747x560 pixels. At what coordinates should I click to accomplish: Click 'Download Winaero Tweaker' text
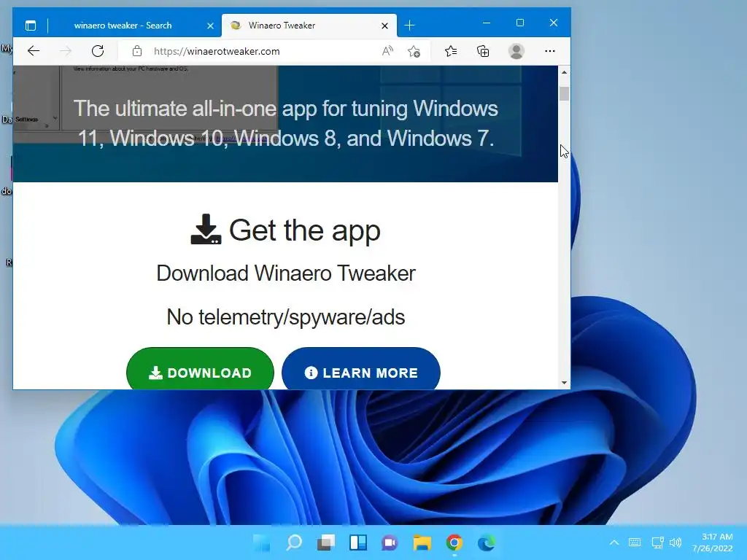pyautogui.click(x=286, y=273)
